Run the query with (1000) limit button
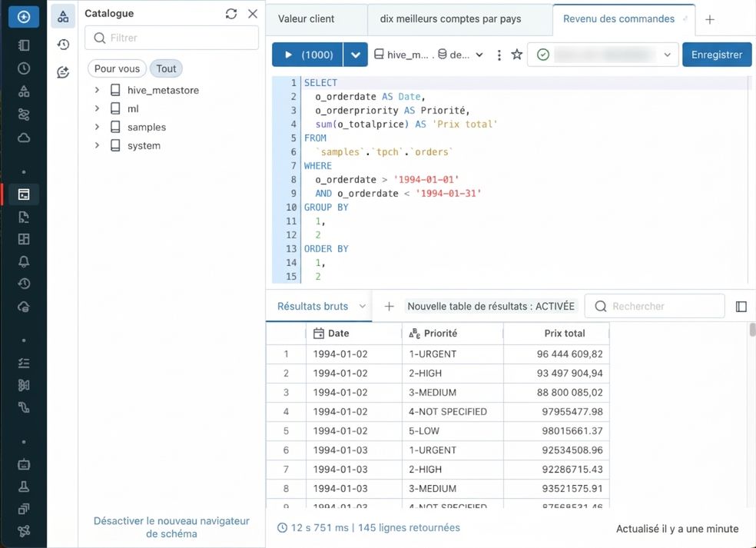The height and width of the screenshot is (548, 756). pos(307,55)
